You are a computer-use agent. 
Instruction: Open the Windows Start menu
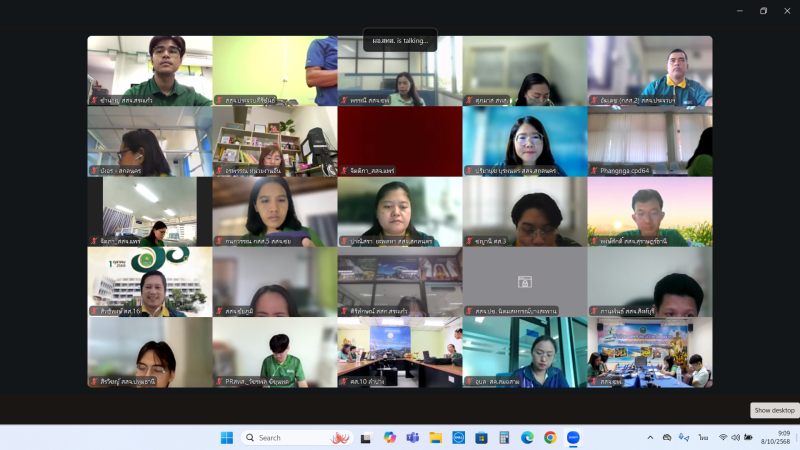(x=226, y=438)
